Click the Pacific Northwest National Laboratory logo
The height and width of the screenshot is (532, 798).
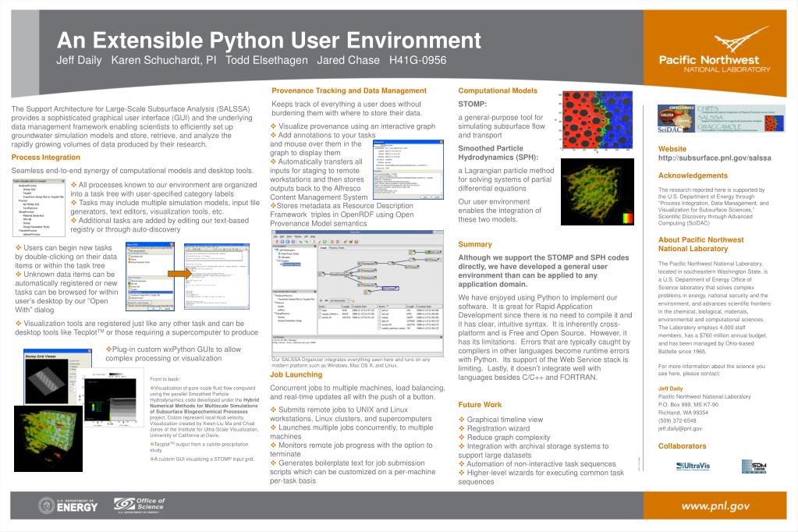coord(715,51)
